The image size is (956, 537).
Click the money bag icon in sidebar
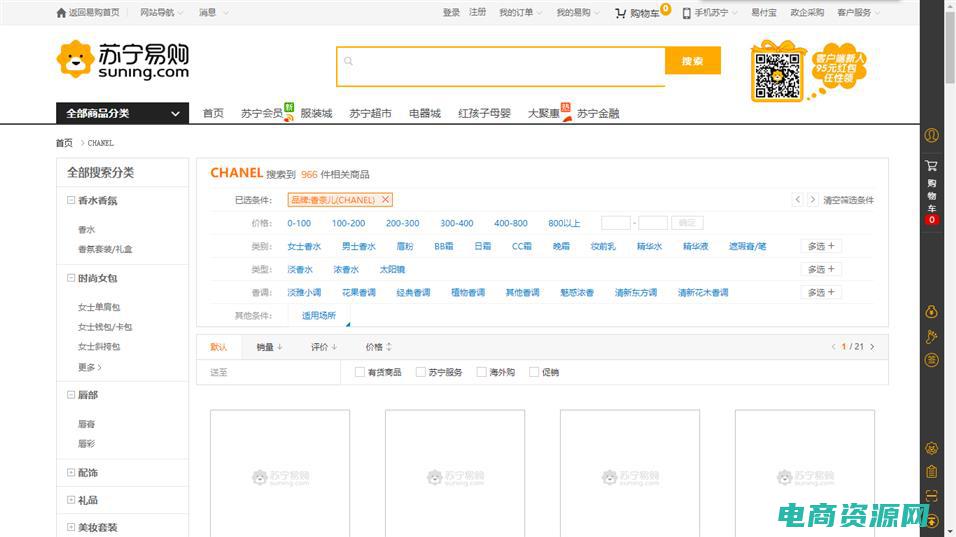point(931,311)
